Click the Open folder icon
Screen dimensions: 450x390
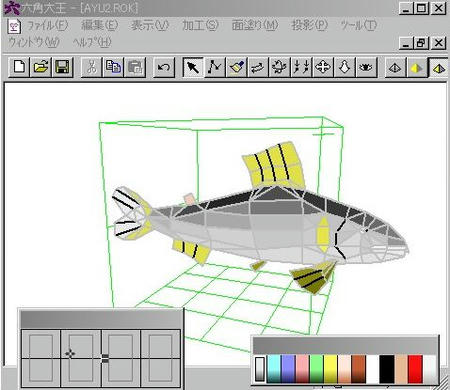click(41, 67)
